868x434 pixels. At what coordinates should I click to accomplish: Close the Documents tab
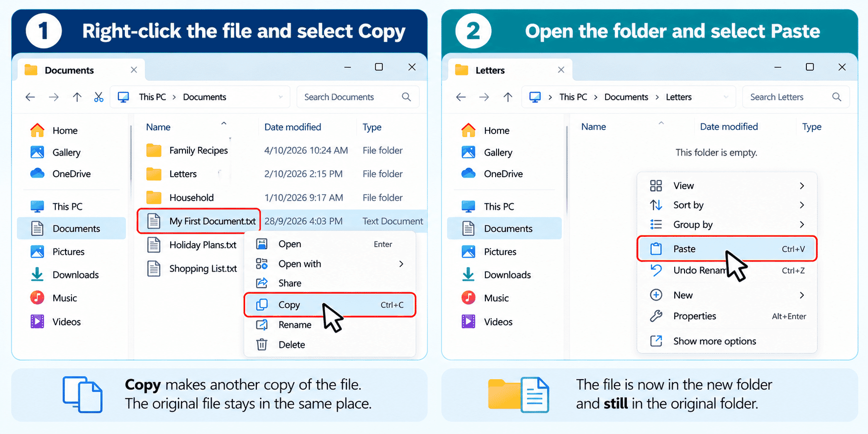point(134,70)
